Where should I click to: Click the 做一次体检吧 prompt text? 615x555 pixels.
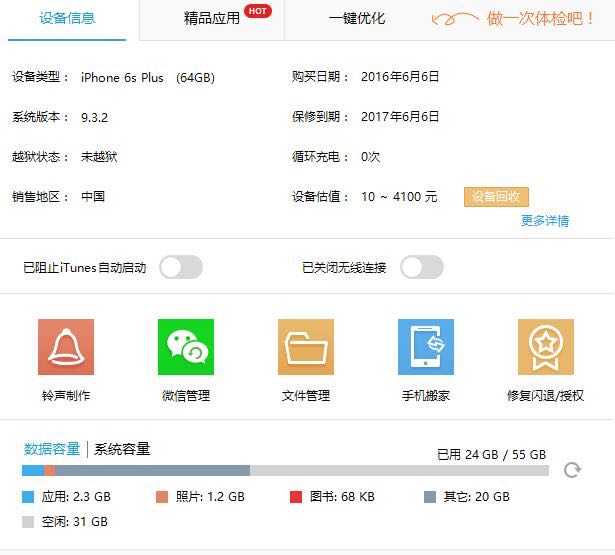tap(540, 18)
